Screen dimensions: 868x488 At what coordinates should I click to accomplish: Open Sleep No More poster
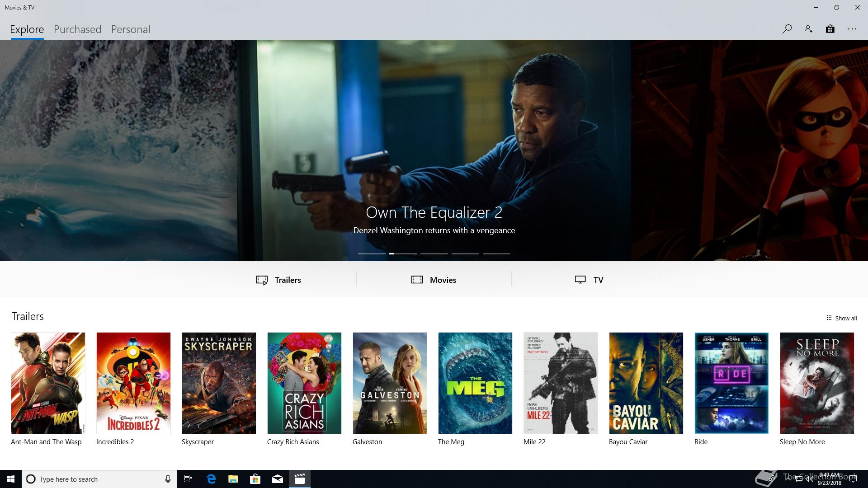(817, 383)
